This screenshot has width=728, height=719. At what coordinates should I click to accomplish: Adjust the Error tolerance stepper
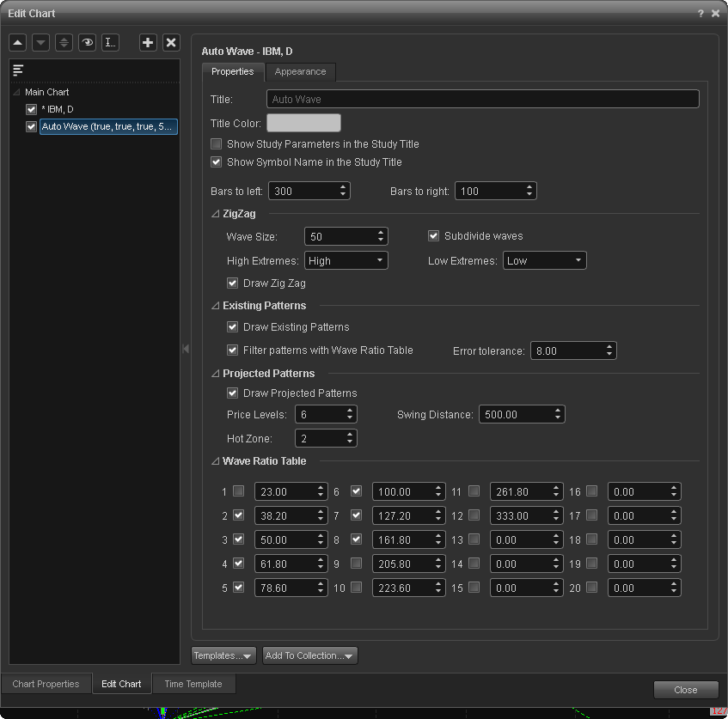(x=609, y=350)
